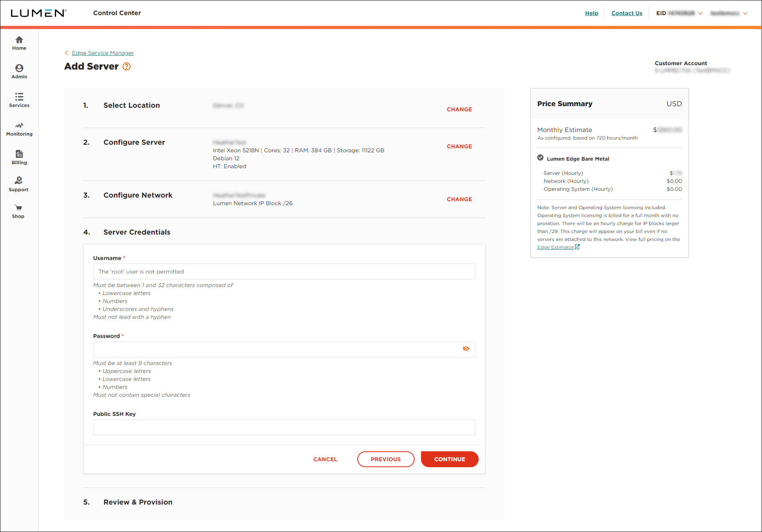Click 'Lumen Network IP Block /26' text
The width and height of the screenshot is (762, 532).
(x=253, y=203)
